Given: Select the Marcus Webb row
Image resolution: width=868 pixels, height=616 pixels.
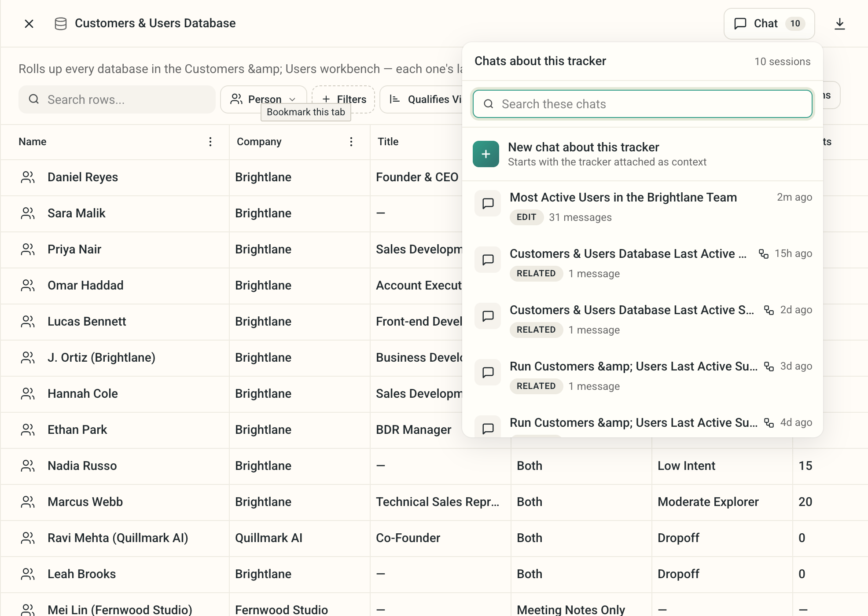Looking at the screenshot, I should point(434,502).
